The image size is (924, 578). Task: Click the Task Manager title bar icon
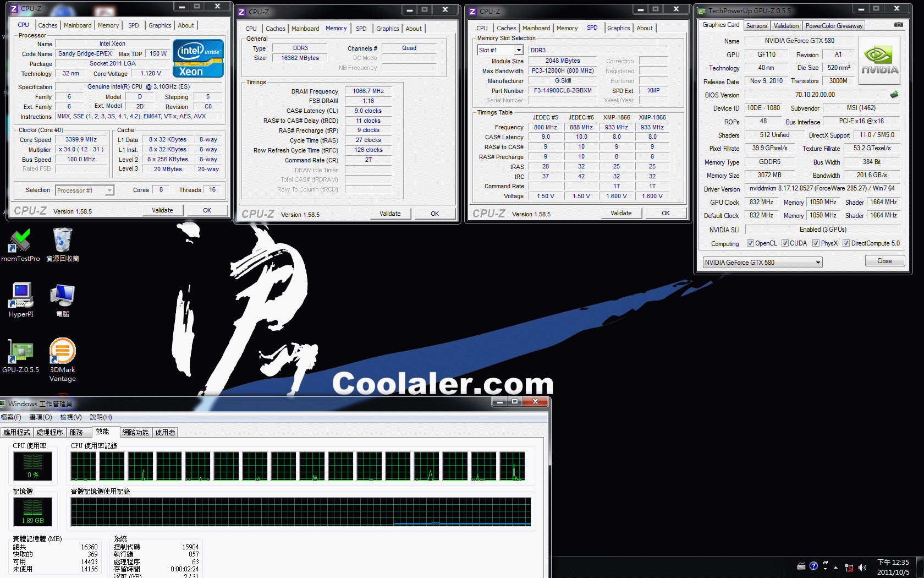3,403
